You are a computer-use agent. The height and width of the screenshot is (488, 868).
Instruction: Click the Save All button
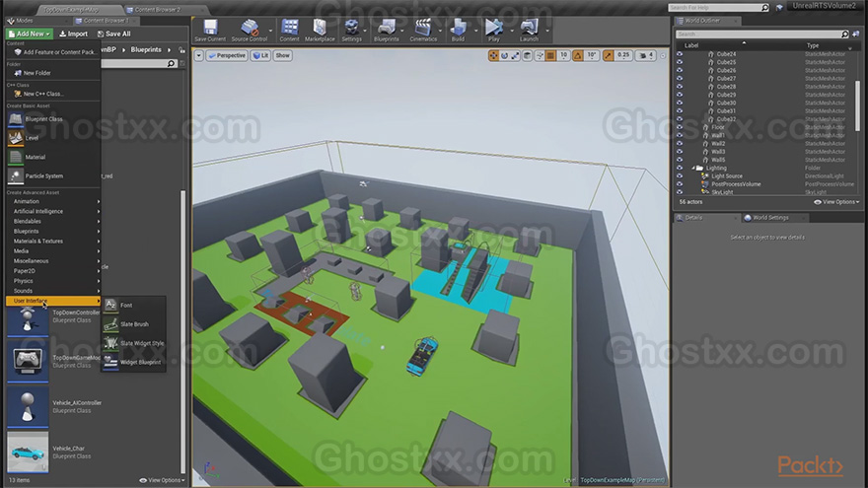tap(113, 34)
